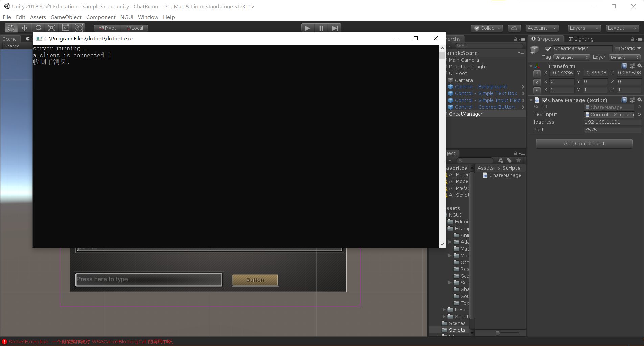This screenshot has height=346, width=644.
Task: Click the Ipaddress field
Action: pyautogui.click(x=613, y=122)
